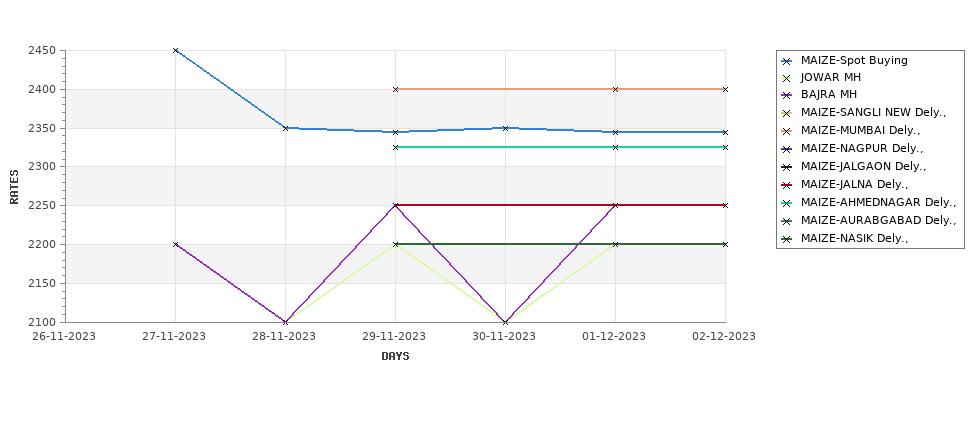Select the MAIZE-AURABGABAD Dely. legend label

(878, 220)
